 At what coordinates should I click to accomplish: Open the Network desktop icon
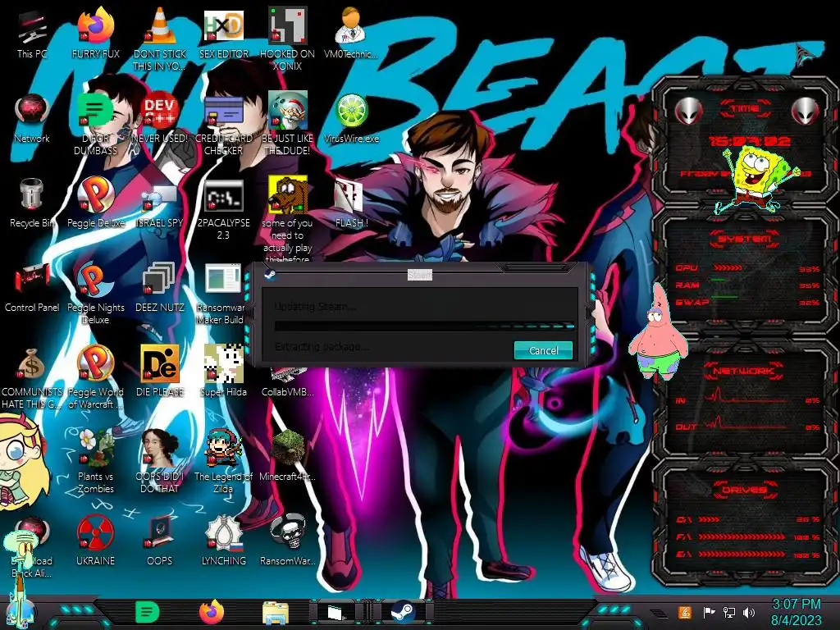click(32, 118)
